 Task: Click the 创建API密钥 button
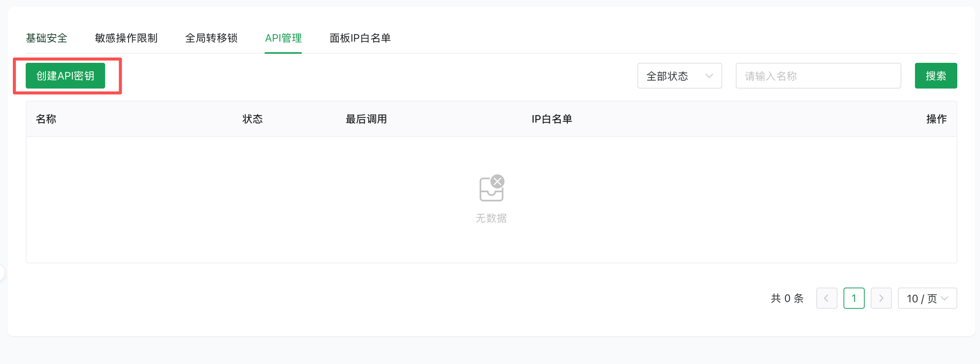[65, 76]
